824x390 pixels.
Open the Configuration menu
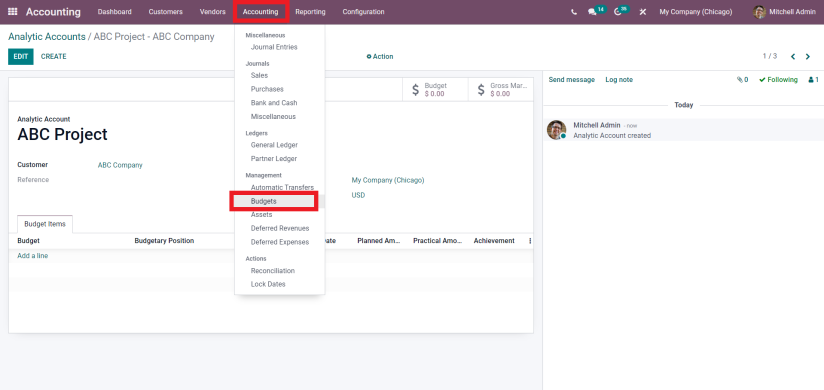(x=363, y=12)
